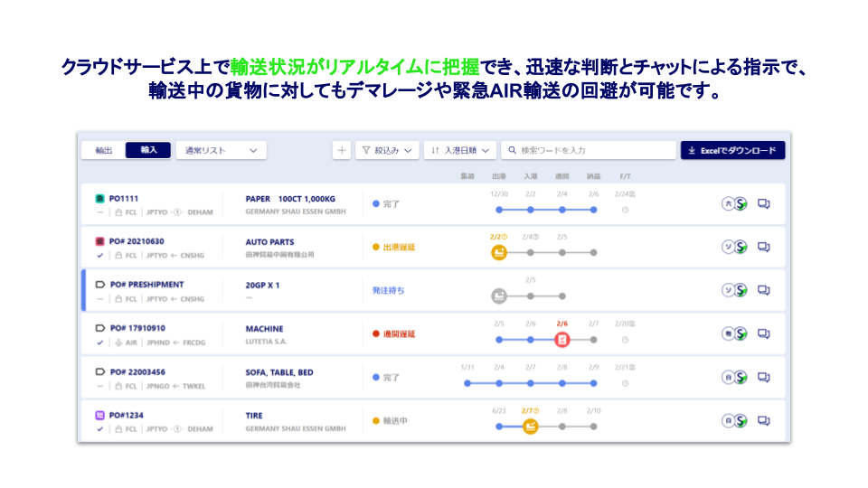The width and height of the screenshot is (868, 488).
Task: Click the 出港遅延 status label
Action: tap(399, 248)
